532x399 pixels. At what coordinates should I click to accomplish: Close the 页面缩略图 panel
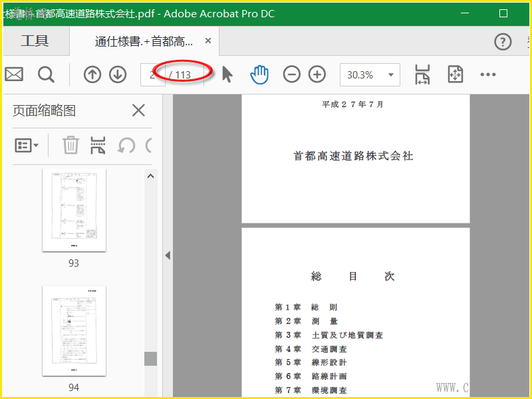click(x=138, y=110)
